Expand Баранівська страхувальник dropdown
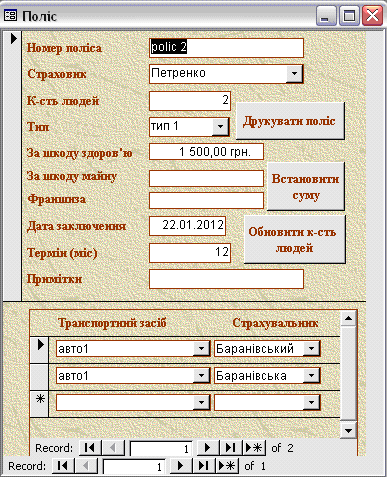 click(311, 376)
